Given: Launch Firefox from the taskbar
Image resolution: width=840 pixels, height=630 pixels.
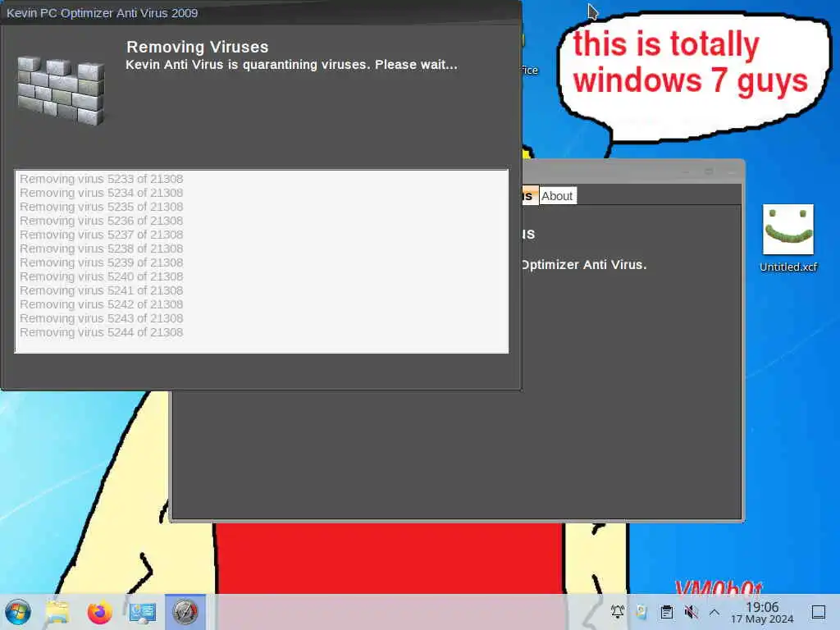Looking at the screenshot, I should tap(99, 612).
